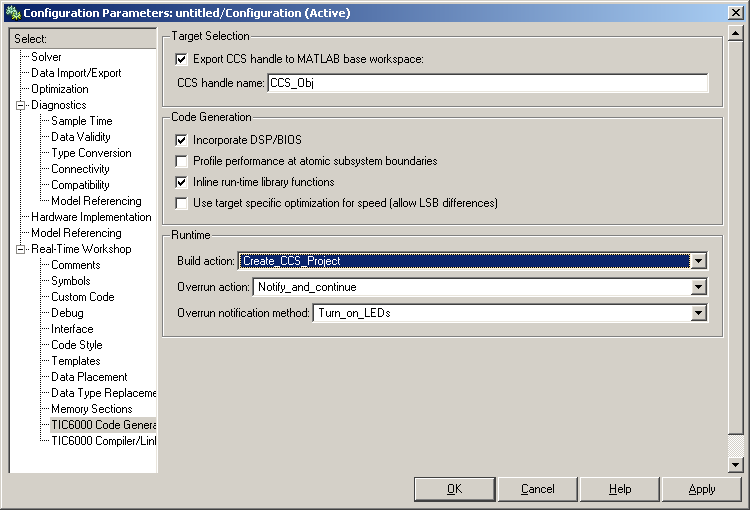Uncheck Incorporate DSP/BIOS
The height and width of the screenshot is (510, 750).
181,140
